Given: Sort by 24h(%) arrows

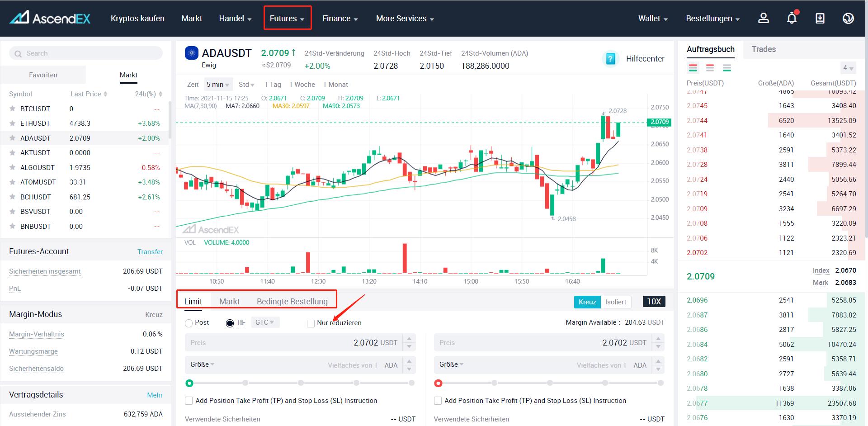Looking at the screenshot, I should tap(160, 94).
